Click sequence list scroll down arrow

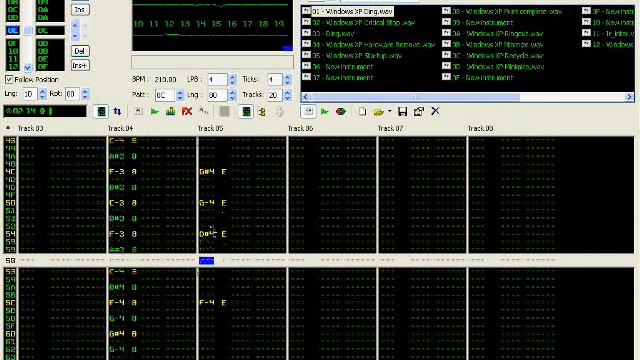[27, 67]
